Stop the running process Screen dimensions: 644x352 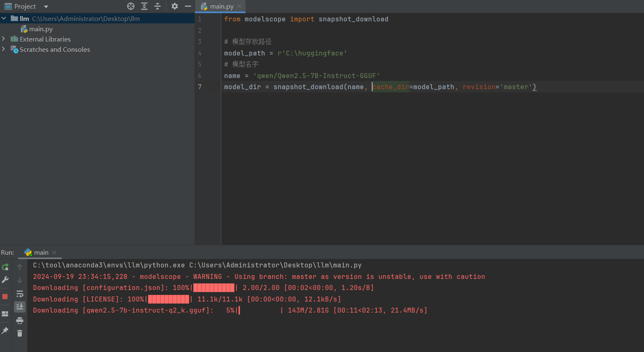[5, 296]
